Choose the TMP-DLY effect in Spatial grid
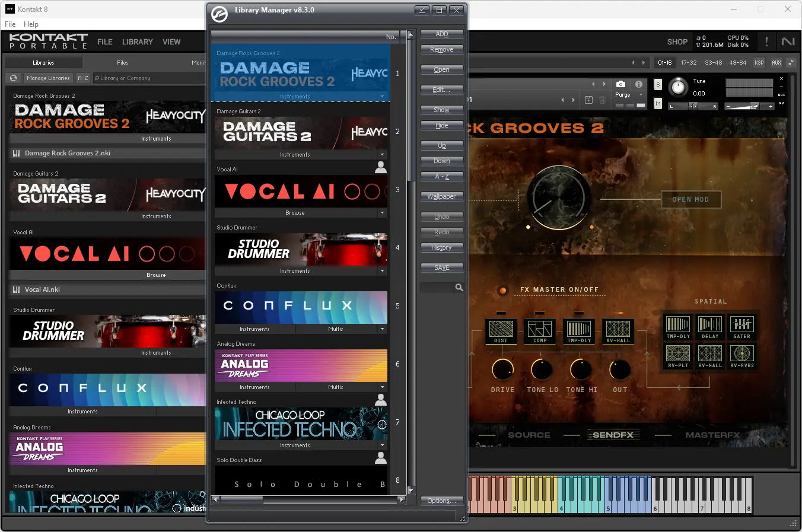 click(x=678, y=327)
